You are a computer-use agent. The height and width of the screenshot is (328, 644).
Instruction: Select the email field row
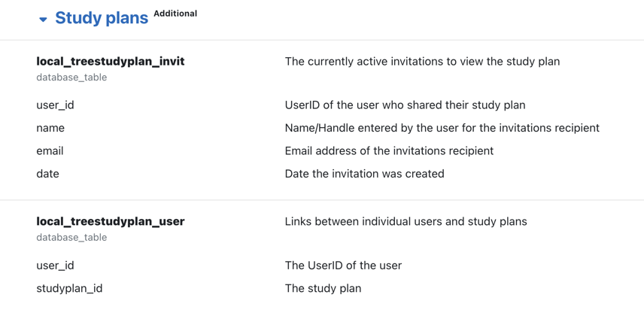pos(50,151)
